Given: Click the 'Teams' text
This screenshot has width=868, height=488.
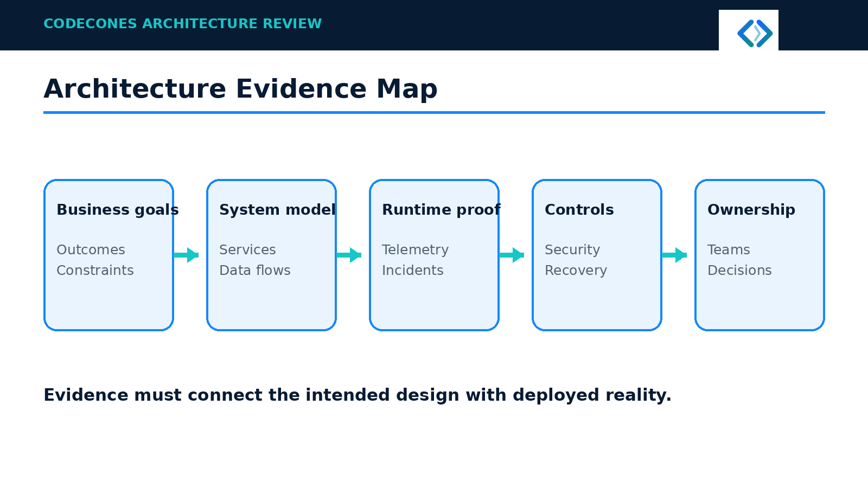Looking at the screenshot, I should pyautogui.click(x=729, y=250).
